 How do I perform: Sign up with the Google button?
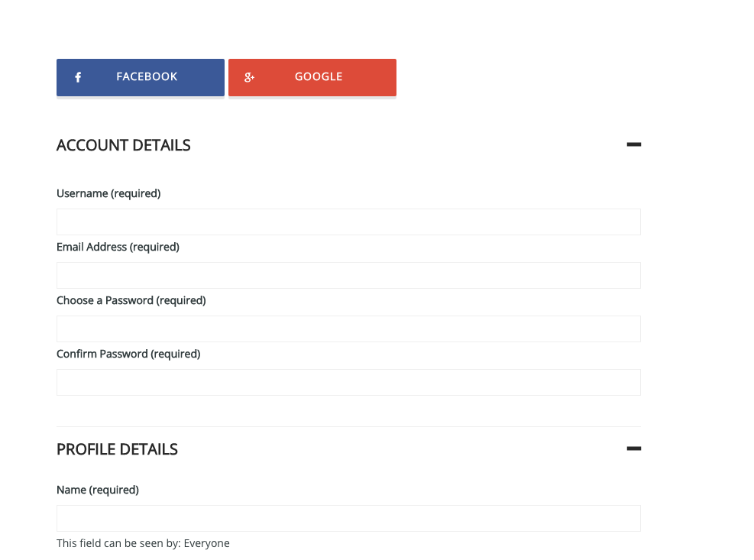(312, 77)
